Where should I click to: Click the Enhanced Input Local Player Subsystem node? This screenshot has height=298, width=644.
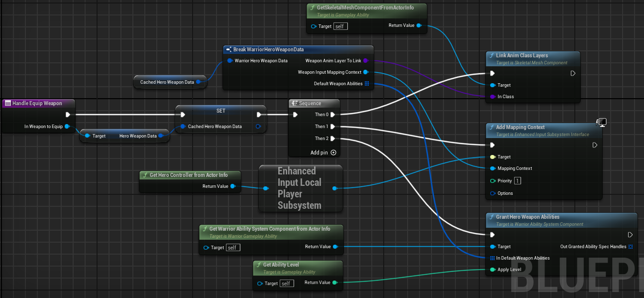300,188
